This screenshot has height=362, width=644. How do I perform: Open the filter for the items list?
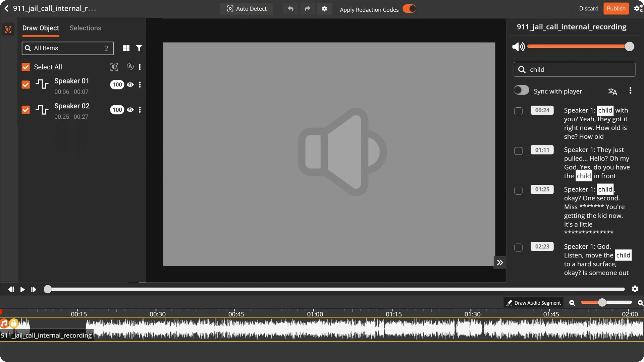click(139, 48)
